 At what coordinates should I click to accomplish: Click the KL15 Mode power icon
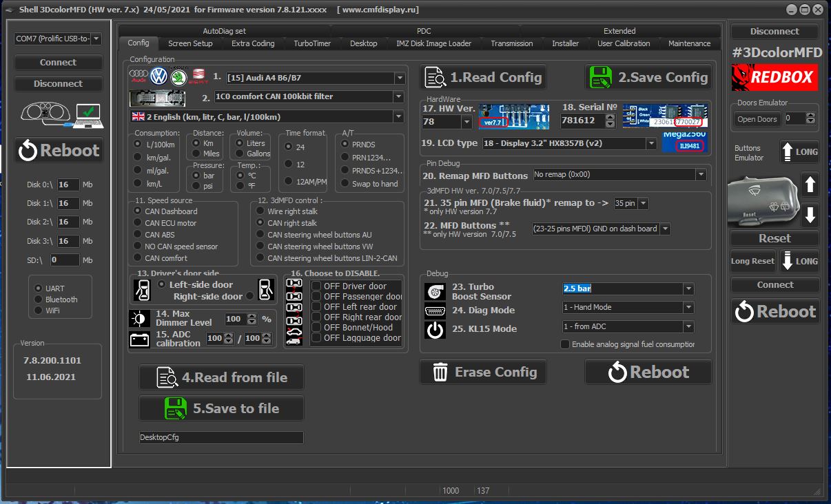[x=435, y=330]
